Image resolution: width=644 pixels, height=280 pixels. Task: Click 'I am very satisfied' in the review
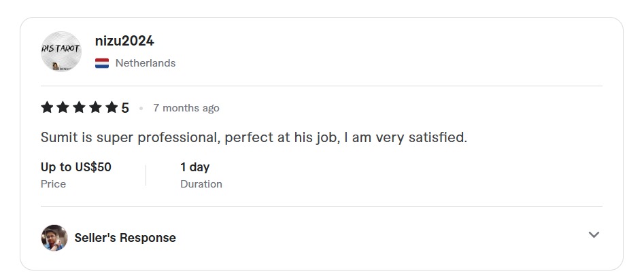pos(405,137)
